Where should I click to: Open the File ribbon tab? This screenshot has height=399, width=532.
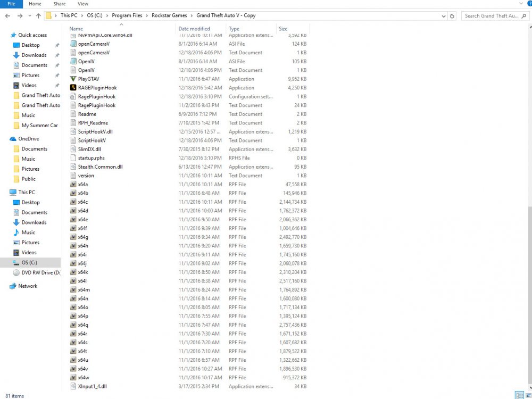(11, 4)
